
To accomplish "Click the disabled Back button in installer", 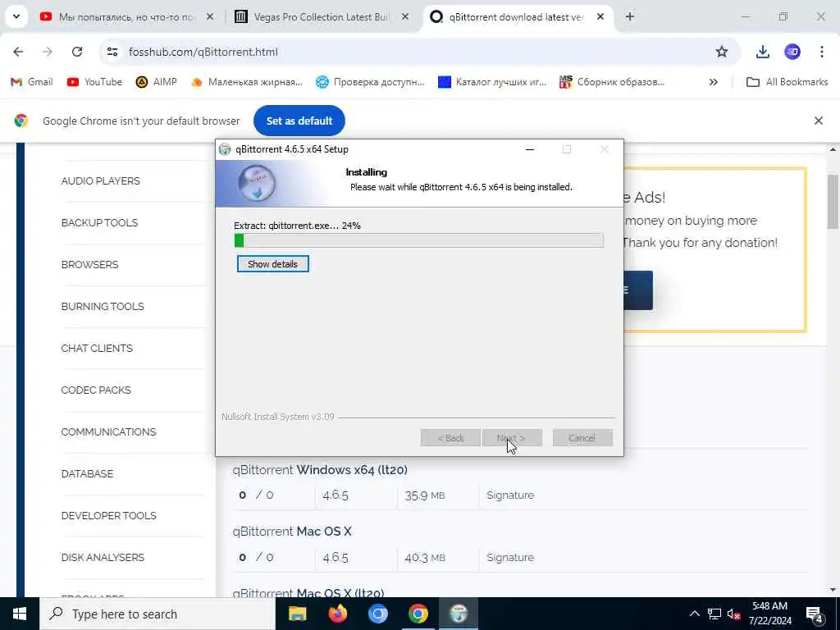I will (450, 438).
